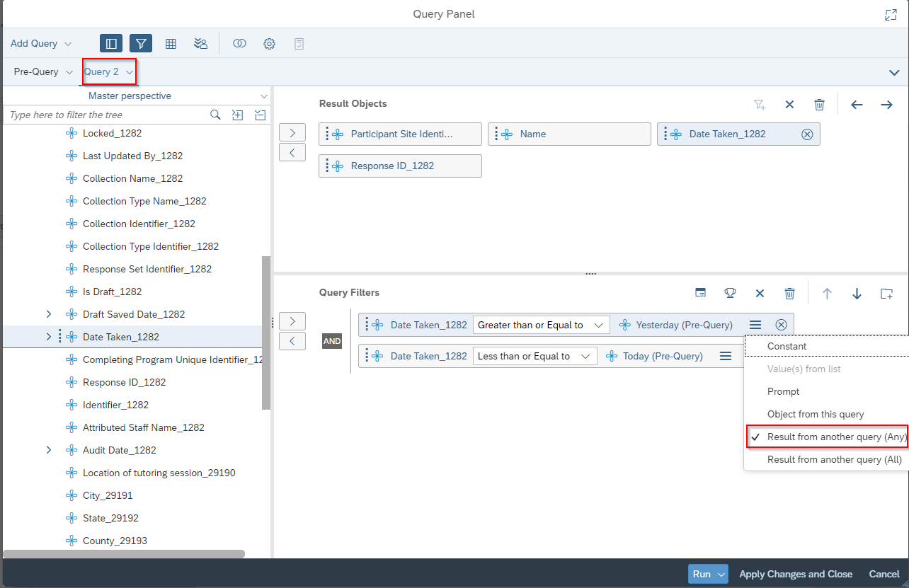Click Apply Changes and Close

tap(796, 574)
